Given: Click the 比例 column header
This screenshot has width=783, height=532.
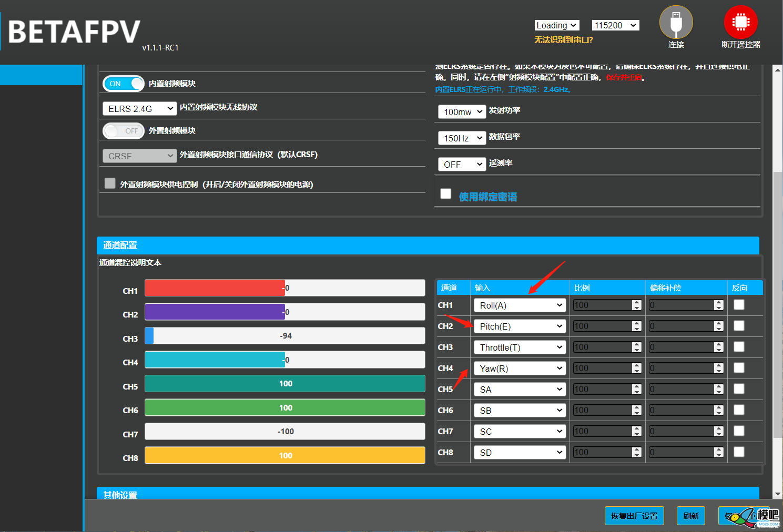Looking at the screenshot, I should (x=582, y=288).
